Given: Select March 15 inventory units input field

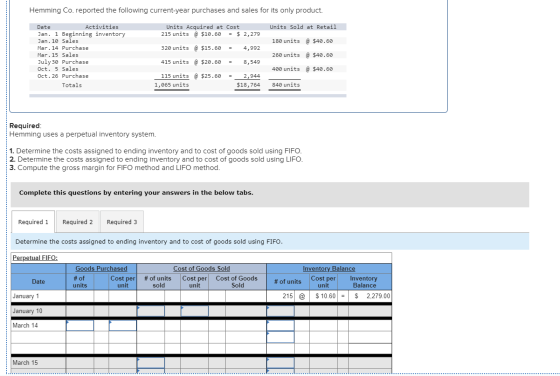Looking at the screenshot, I should click(x=280, y=363).
